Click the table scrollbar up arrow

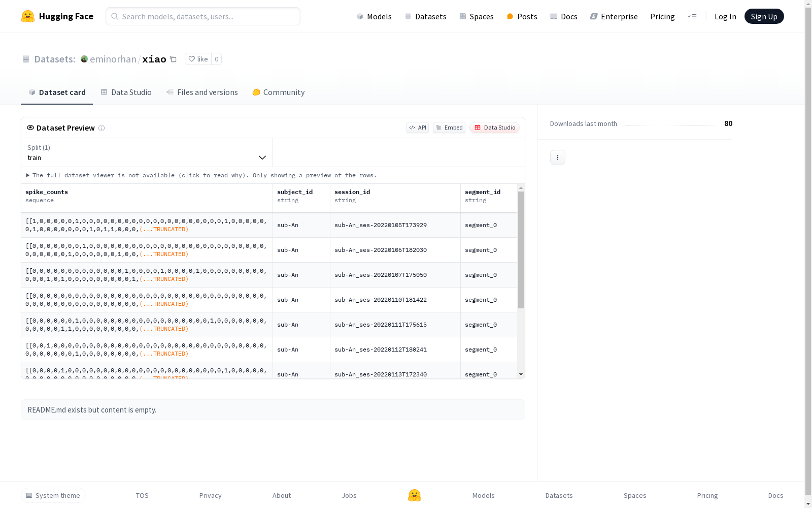coord(521,188)
